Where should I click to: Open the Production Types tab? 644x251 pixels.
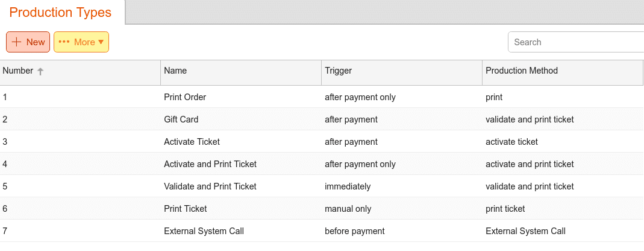click(x=60, y=12)
